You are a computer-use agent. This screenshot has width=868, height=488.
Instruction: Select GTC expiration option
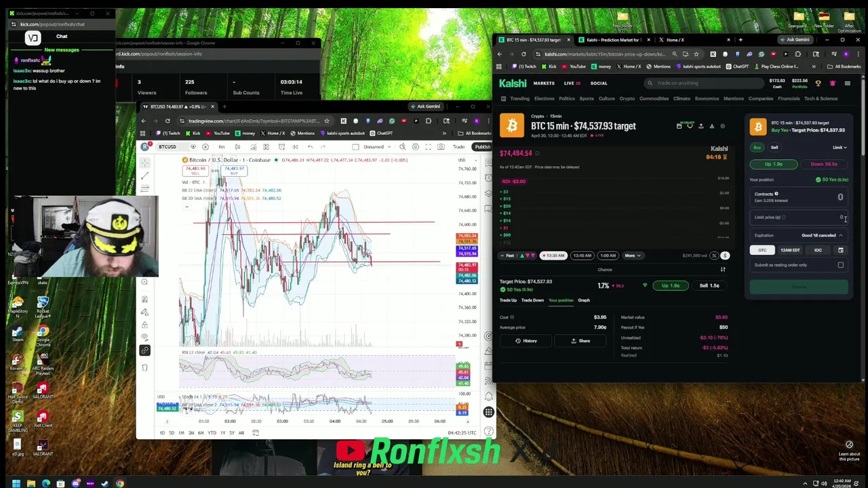(x=762, y=250)
